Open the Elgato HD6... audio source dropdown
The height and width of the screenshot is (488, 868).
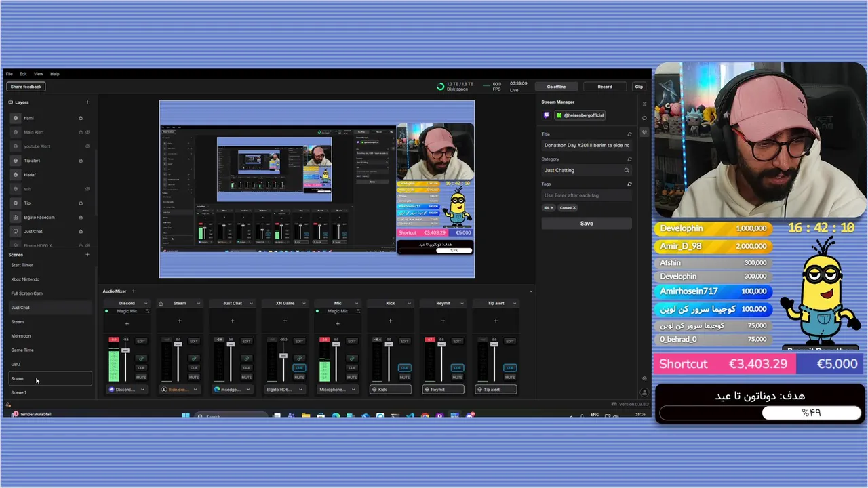pos(285,390)
